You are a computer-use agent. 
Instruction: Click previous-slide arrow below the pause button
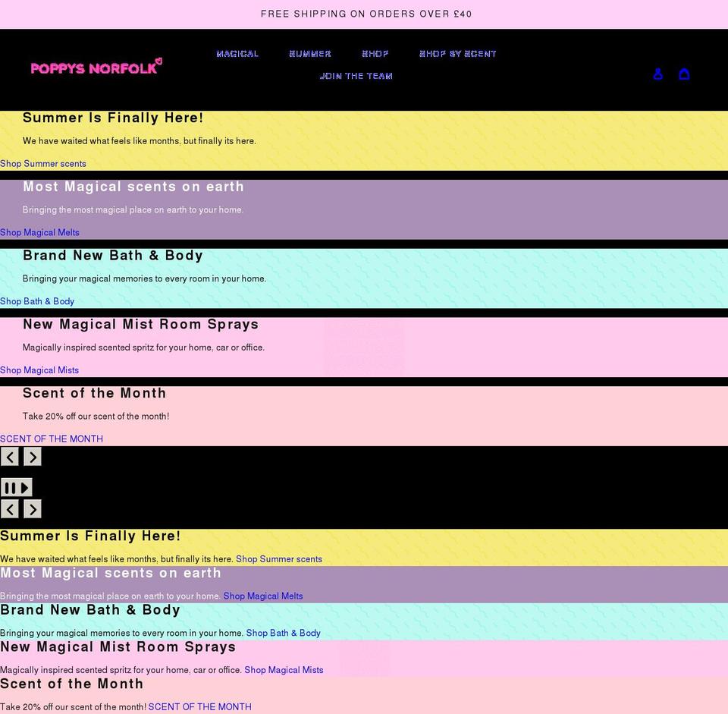[10, 509]
